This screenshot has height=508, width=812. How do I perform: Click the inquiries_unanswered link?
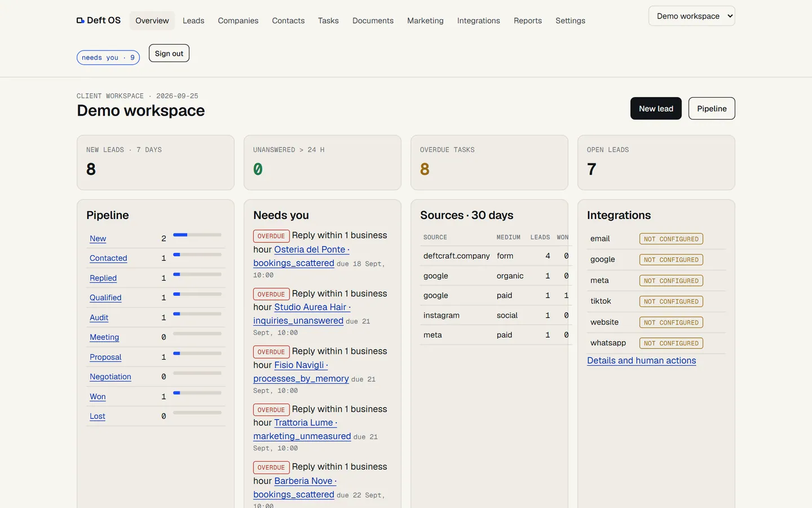(298, 321)
